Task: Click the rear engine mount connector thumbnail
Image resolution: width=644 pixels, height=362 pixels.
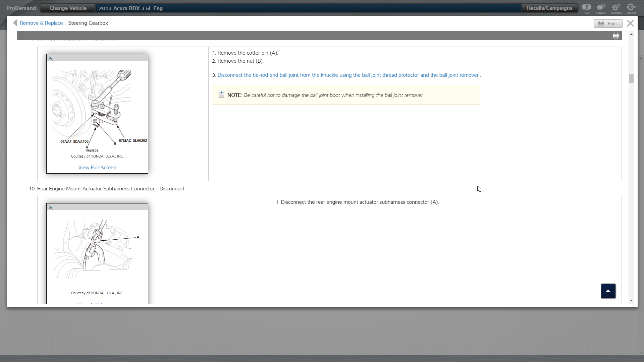Action: (97, 250)
